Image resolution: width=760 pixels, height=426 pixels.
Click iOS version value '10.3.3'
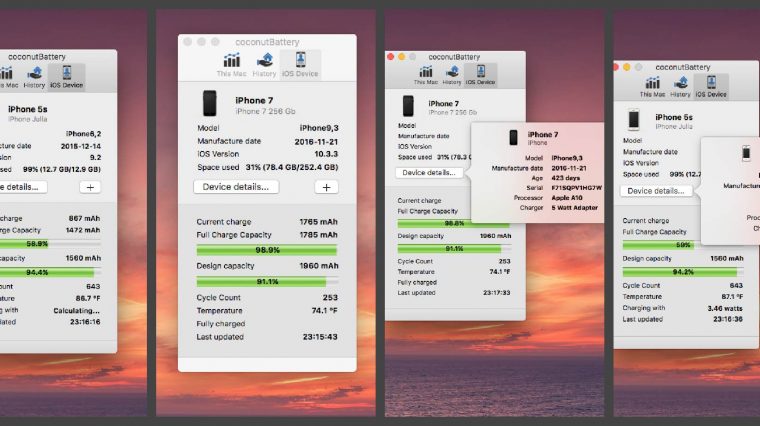pyautogui.click(x=326, y=154)
